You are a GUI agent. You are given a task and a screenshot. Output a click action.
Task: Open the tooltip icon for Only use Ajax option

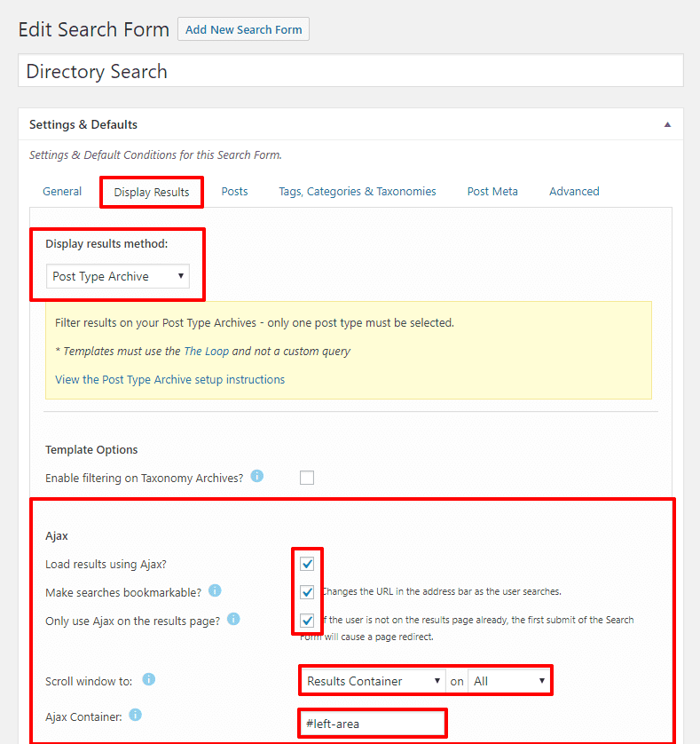point(233,619)
